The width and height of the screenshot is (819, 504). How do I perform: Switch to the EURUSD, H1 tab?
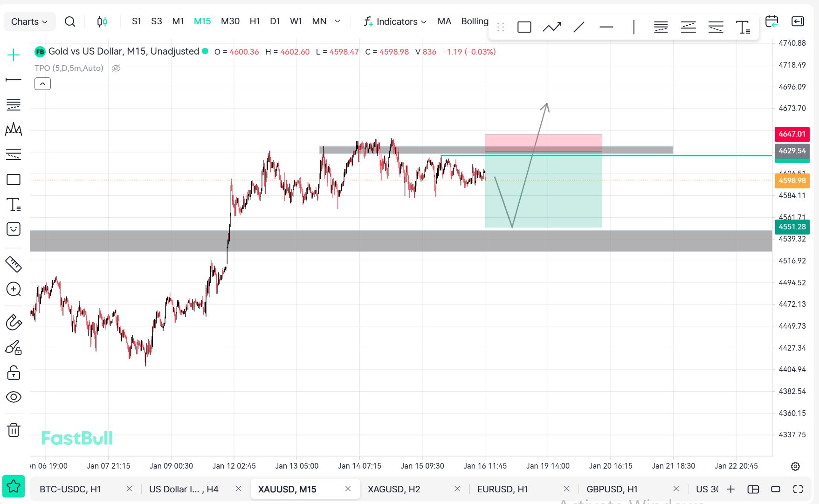click(502, 489)
